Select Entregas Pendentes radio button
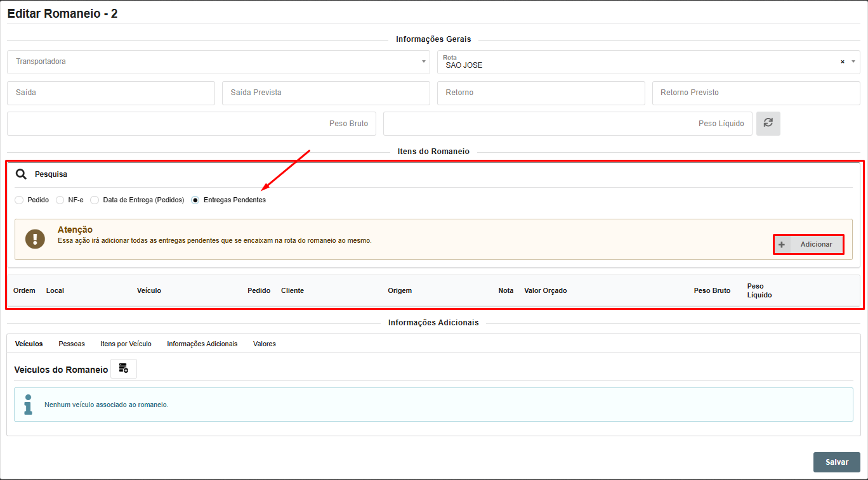 pyautogui.click(x=195, y=200)
